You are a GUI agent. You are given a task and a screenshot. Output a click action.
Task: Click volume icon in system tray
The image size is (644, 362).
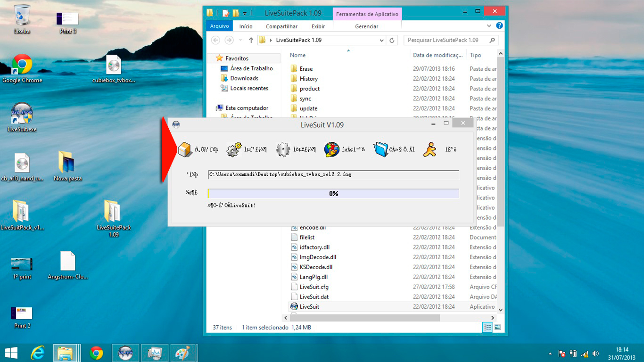coord(595,354)
